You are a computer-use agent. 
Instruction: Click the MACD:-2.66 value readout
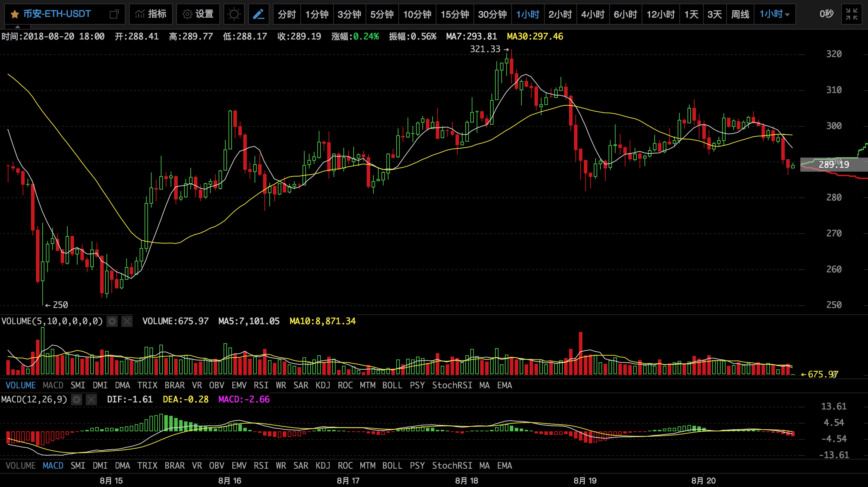(x=244, y=399)
